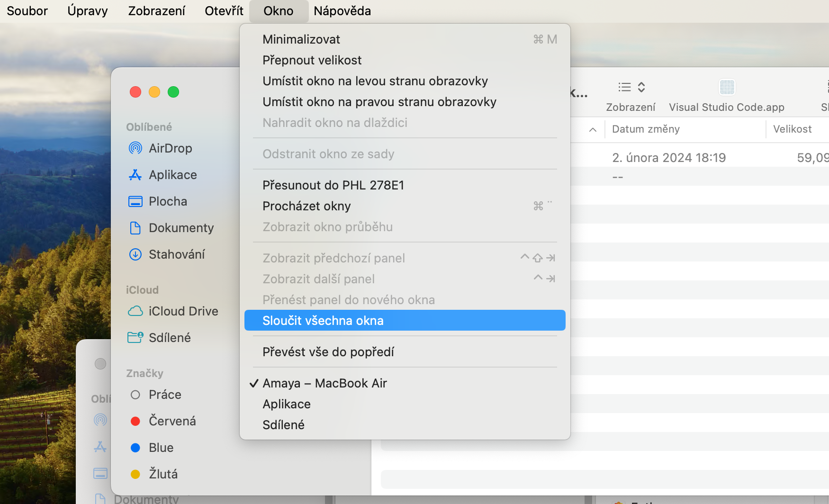Click the Plocha icon in the background window
The image size is (829, 504).
100,473
